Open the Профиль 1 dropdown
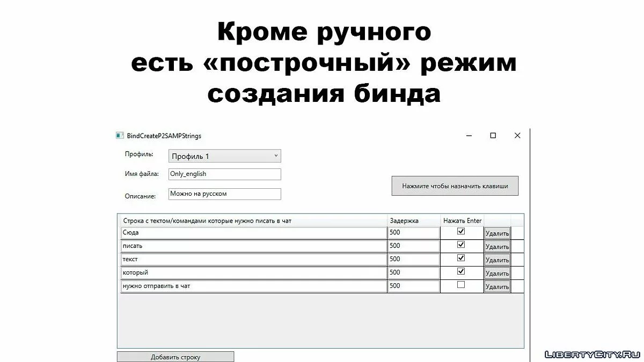644x362 pixels. (224, 156)
